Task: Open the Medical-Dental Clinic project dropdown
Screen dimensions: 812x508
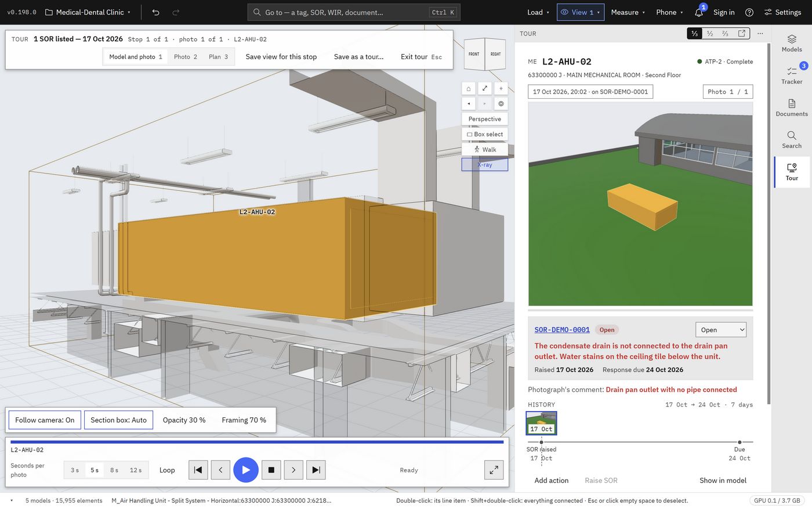Action: point(88,12)
